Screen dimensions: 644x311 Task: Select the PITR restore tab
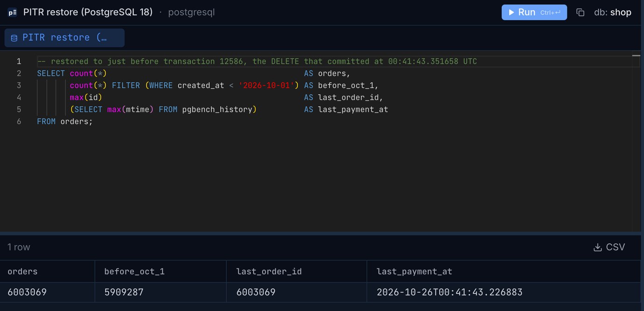[64, 38]
